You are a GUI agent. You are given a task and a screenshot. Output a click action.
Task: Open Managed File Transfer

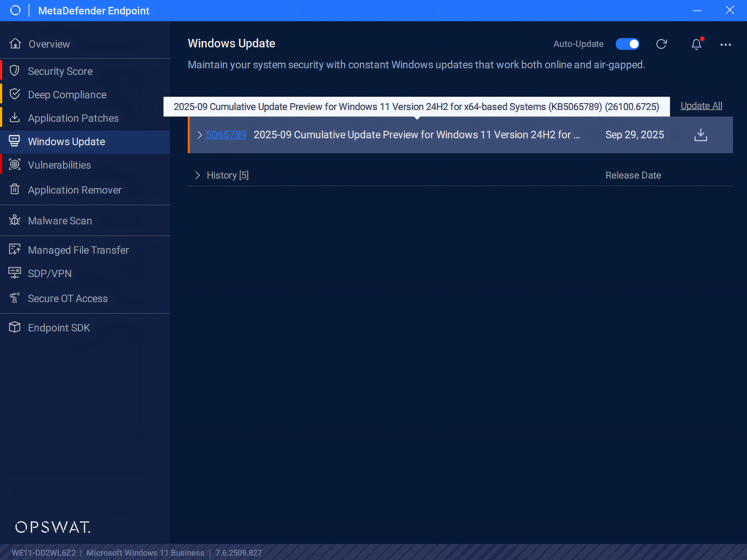click(x=78, y=250)
